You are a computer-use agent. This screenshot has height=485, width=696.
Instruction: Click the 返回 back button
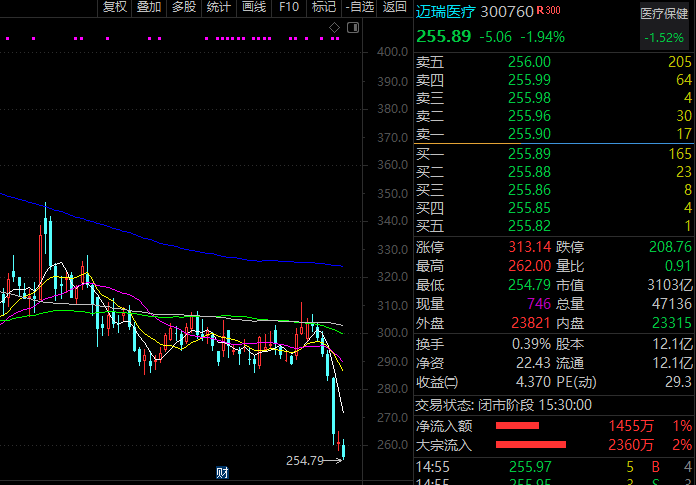tap(394, 7)
